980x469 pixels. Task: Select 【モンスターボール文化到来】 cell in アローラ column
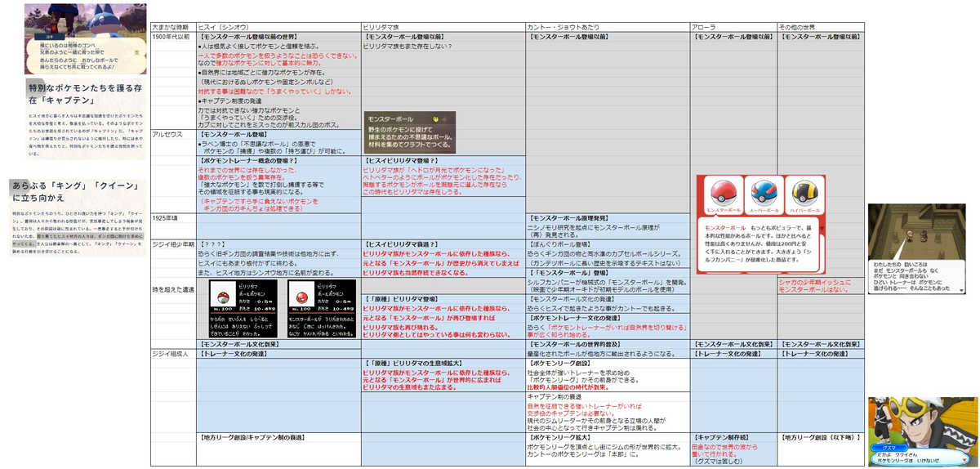click(733, 345)
